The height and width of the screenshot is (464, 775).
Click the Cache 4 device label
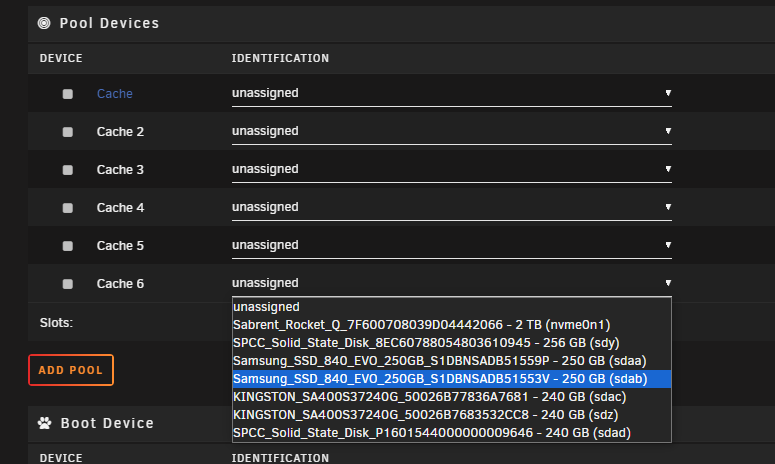[120, 208]
